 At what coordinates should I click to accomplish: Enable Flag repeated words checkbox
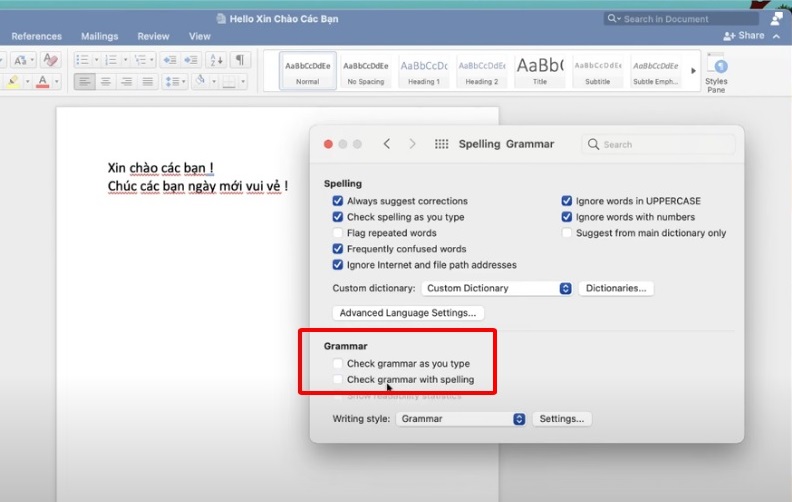[339, 233]
